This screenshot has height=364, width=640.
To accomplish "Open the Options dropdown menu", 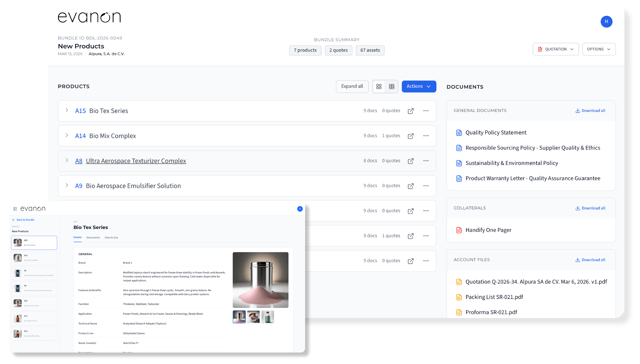I will tap(599, 49).
